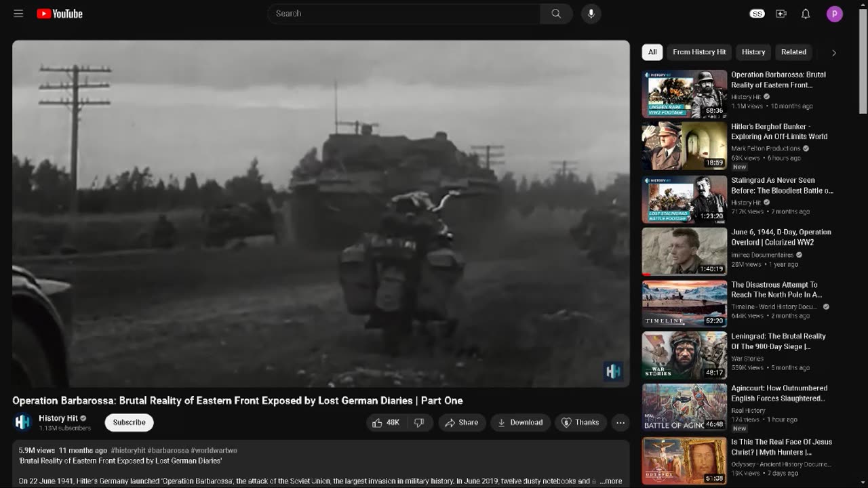
Task: Open Hitler's Berghof Bunker thumbnail
Action: tap(684, 146)
